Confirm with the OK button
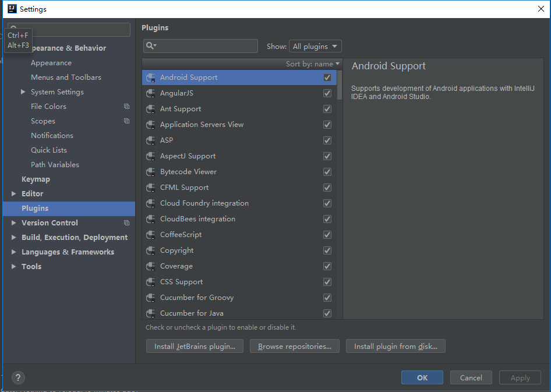 (422, 378)
